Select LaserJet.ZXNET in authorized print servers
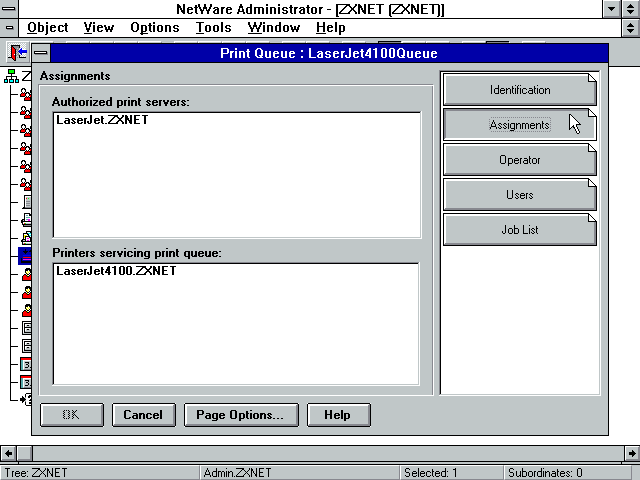 click(102, 120)
